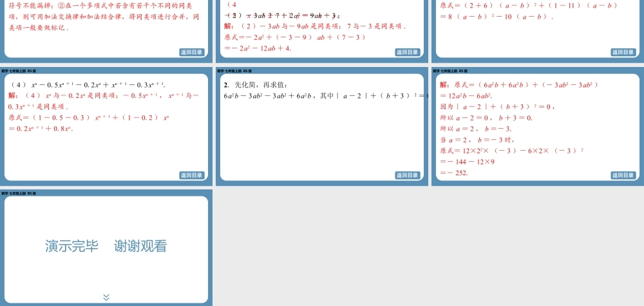
Task: Click the 数学 七年级上册 header above 先化简 slide
Action: [234, 70]
